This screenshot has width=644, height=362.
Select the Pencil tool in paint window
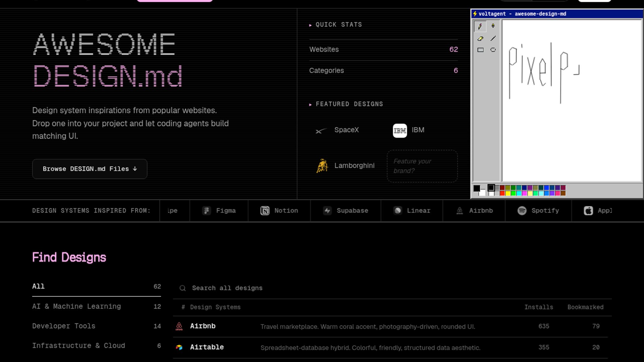click(x=480, y=26)
